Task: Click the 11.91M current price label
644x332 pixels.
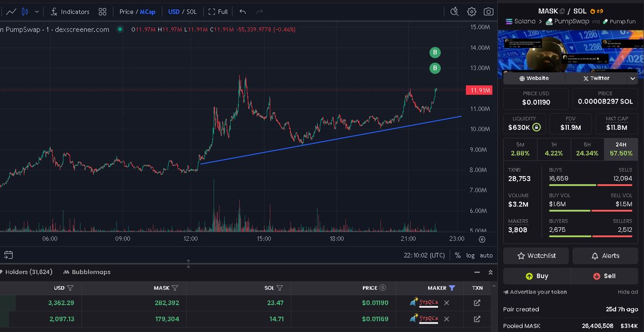Action: pos(480,91)
